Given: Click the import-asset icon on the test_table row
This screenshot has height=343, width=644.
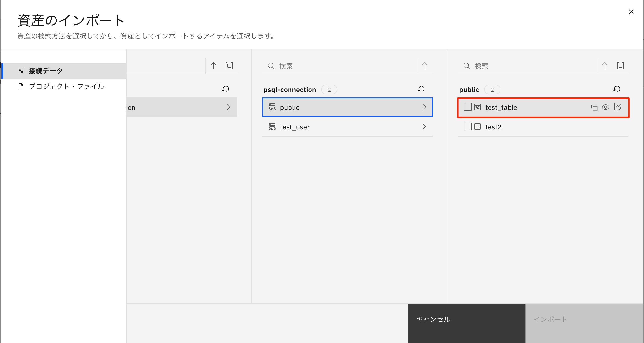Looking at the screenshot, I should coord(618,107).
